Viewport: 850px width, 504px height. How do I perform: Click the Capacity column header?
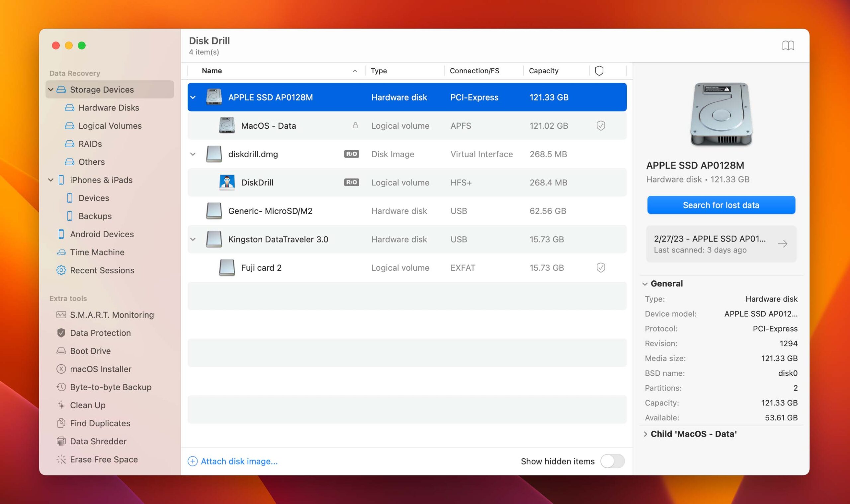[557, 71]
